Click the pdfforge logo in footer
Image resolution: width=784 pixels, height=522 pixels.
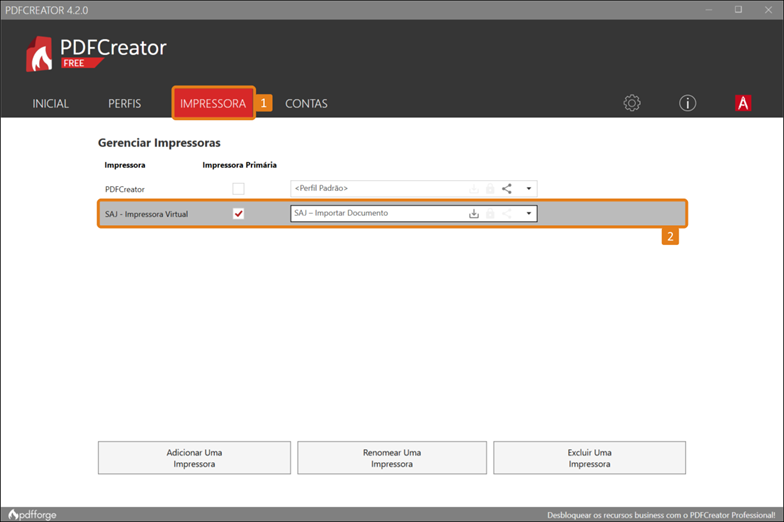(34, 514)
